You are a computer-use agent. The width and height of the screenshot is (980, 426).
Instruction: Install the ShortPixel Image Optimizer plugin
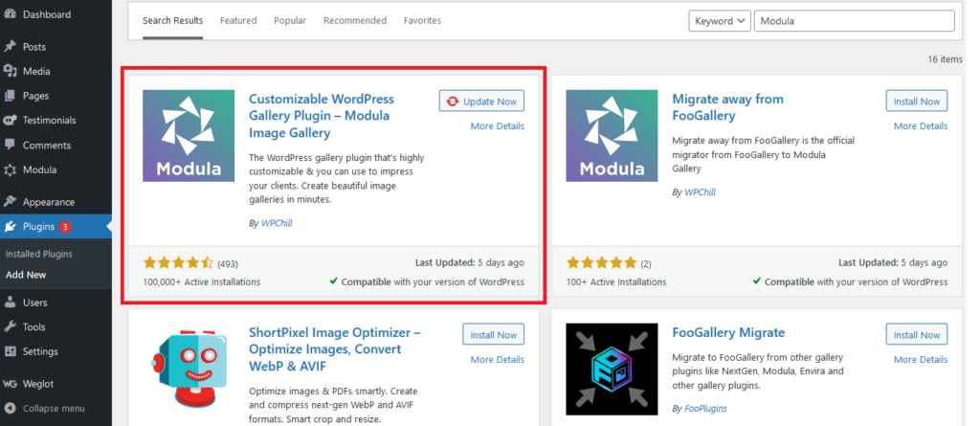point(493,334)
